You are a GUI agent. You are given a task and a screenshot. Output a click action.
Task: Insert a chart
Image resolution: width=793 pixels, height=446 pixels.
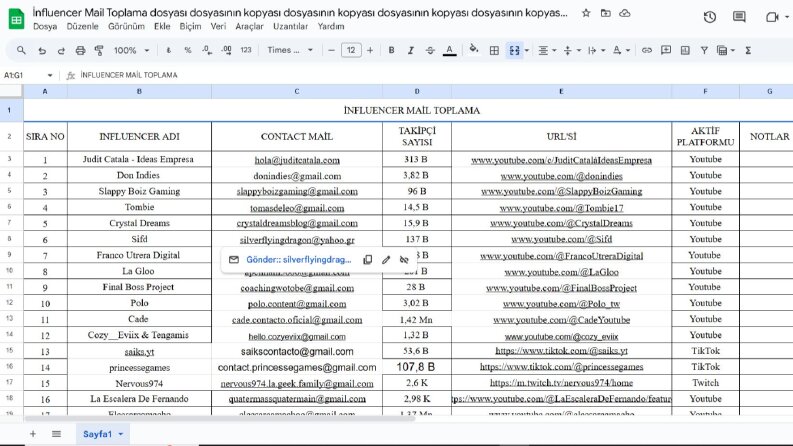[x=685, y=50]
